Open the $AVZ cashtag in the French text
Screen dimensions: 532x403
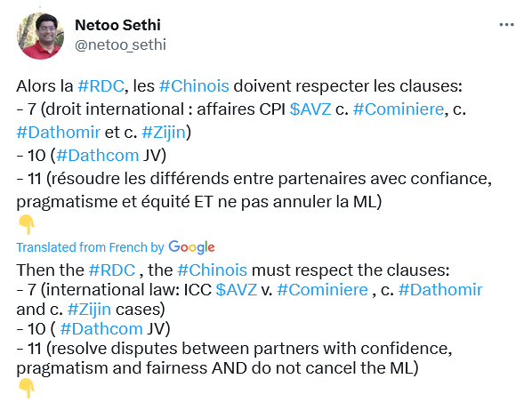click(x=310, y=109)
